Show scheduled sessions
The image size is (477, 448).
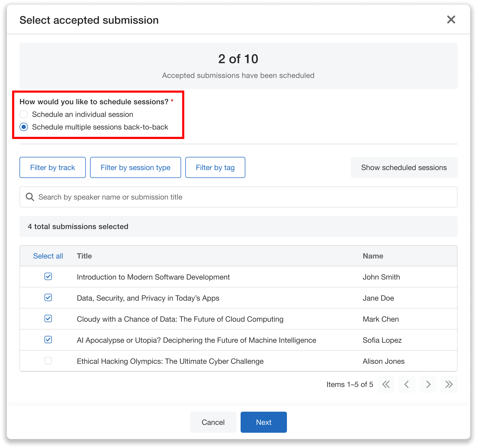pyautogui.click(x=404, y=167)
